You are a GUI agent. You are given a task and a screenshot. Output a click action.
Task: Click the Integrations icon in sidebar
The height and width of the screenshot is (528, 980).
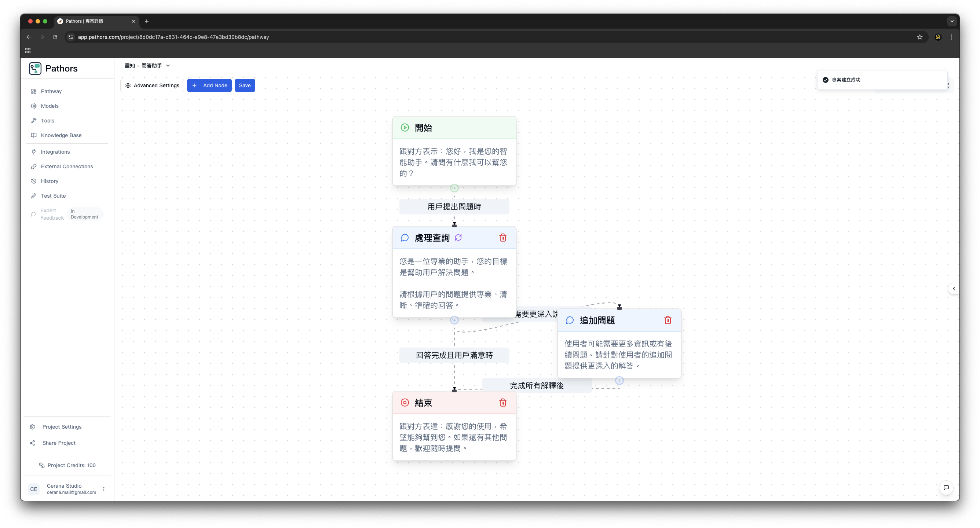pyautogui.click(x=34, y=151)
